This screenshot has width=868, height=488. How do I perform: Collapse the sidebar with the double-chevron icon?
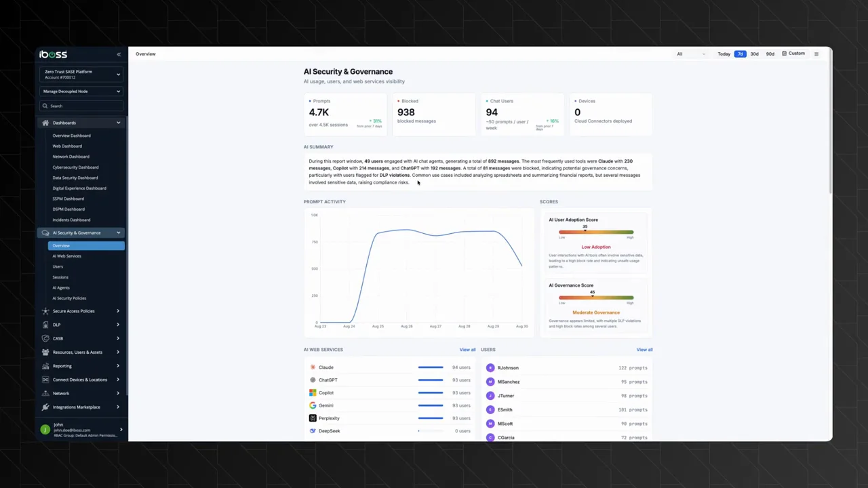[119, 54]
